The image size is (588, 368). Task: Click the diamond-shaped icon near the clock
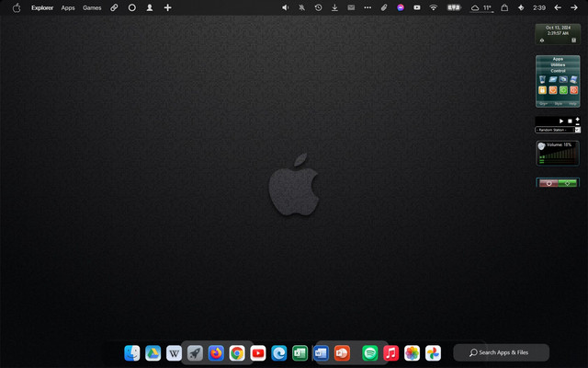coord(521,7)
